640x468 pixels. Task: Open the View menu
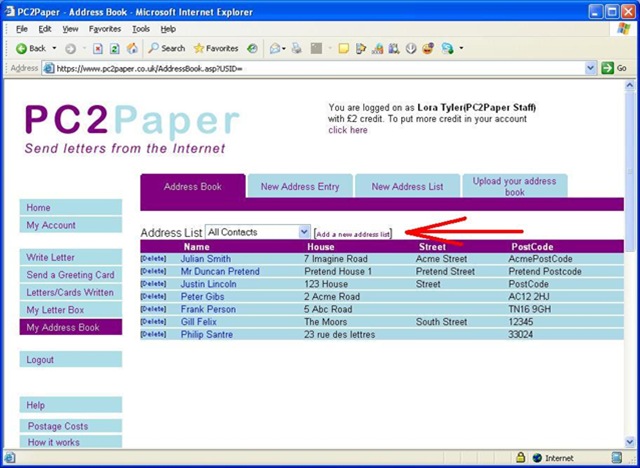tap(70, 29)
